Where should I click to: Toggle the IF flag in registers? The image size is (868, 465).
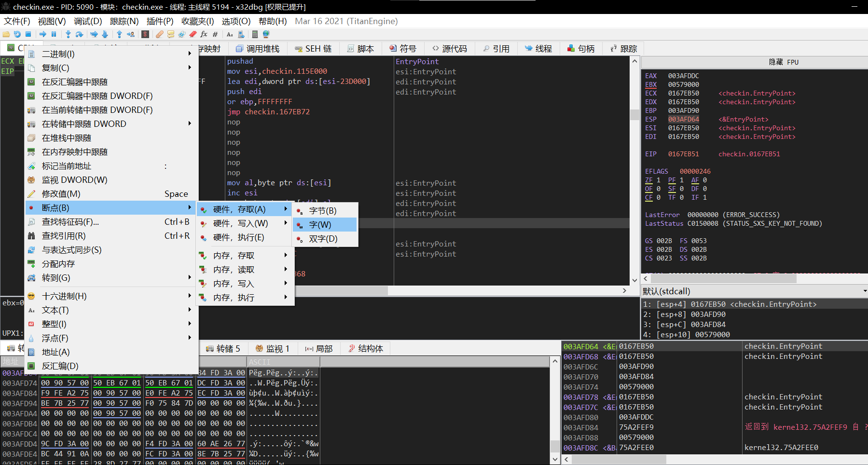tap(695, 197)
